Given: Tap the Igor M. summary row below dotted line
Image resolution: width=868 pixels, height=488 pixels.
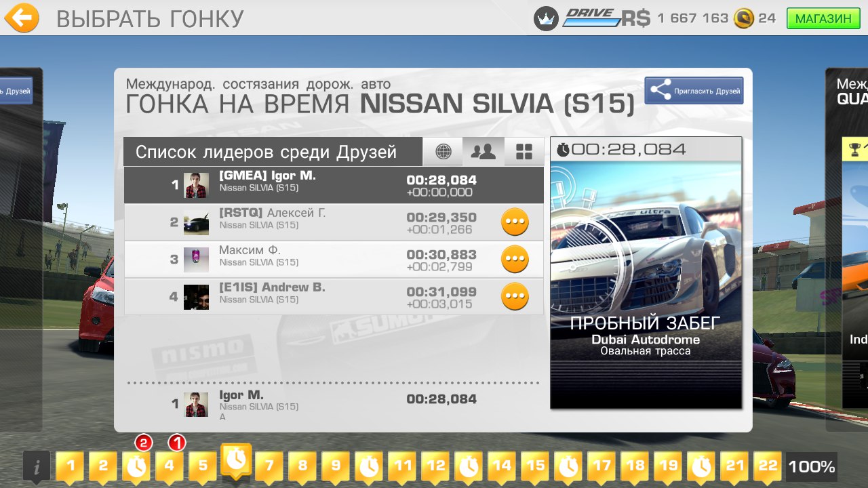Looking at the screenshot, I should pos(334,405).
